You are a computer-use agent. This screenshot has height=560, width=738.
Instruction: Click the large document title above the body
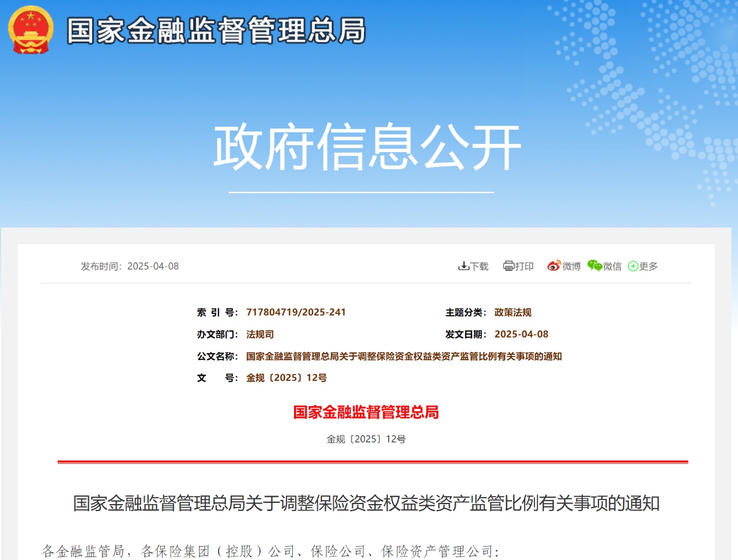(x=366, y=503)
